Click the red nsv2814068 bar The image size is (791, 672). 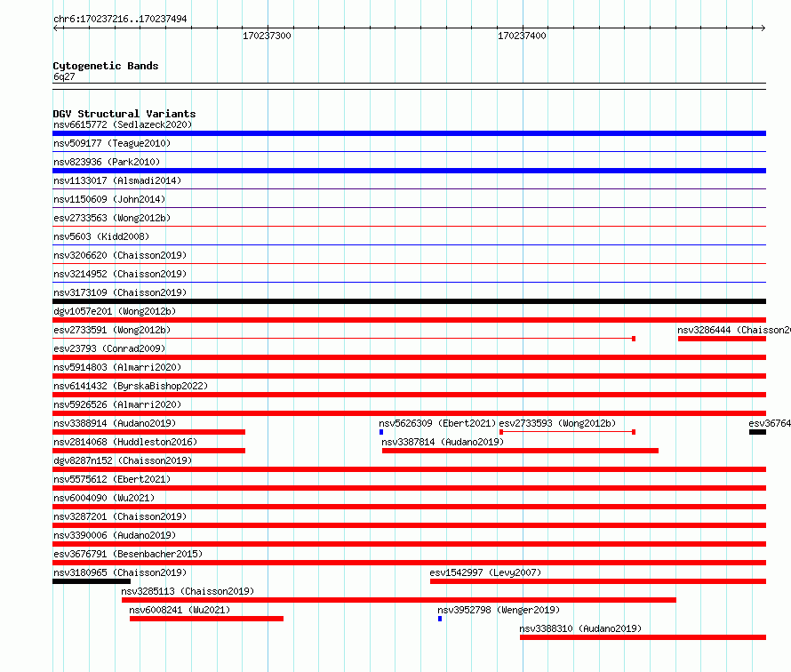click(x=148, y=451)
